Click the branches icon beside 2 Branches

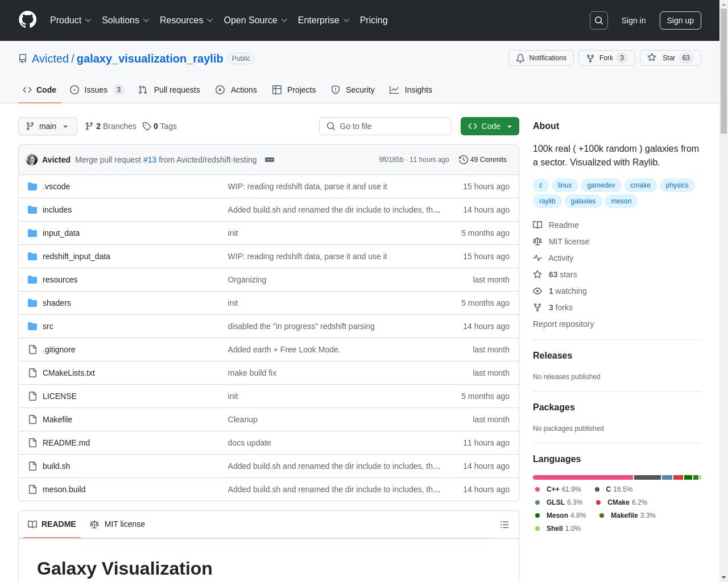coord(89,126)
